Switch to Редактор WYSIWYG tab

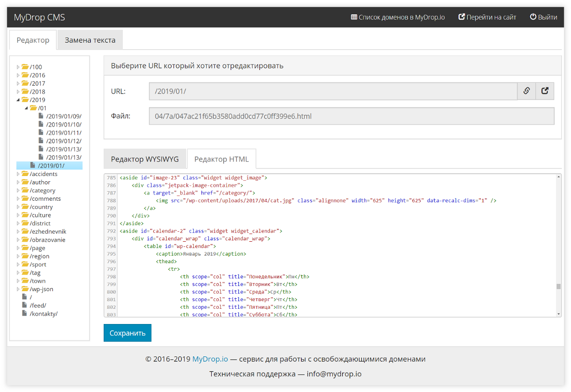pos(145,159)
